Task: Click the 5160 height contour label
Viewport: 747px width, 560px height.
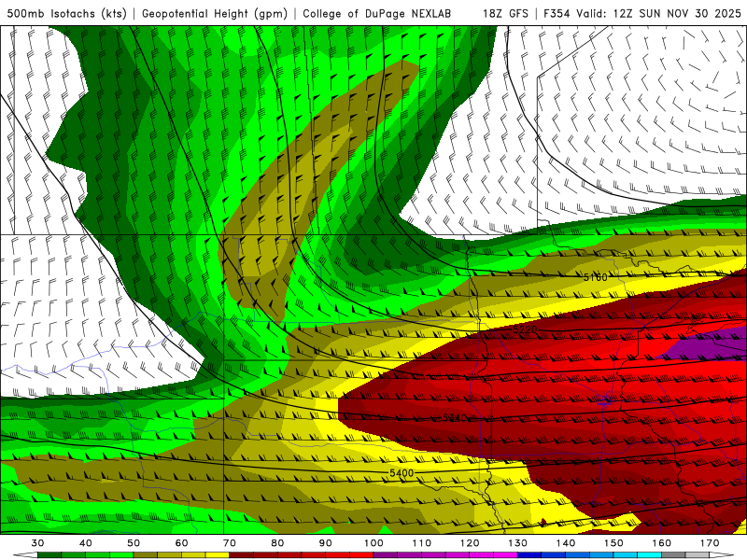Action: tap(596, 277)
